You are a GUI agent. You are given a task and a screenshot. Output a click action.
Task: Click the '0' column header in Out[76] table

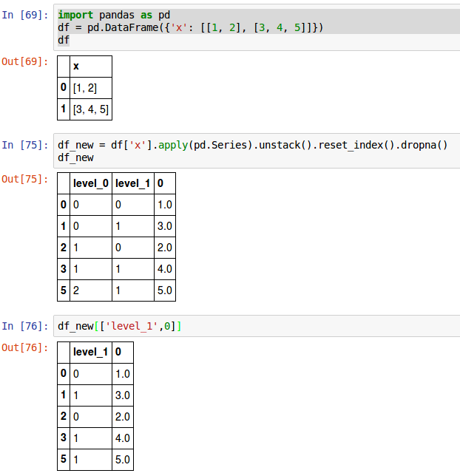(x=123, y=352)
